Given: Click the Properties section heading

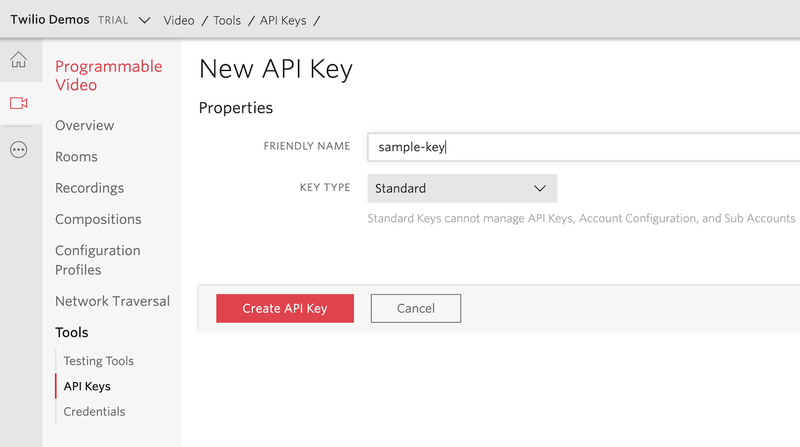Looking at the screenshot, I should point(236,108).
